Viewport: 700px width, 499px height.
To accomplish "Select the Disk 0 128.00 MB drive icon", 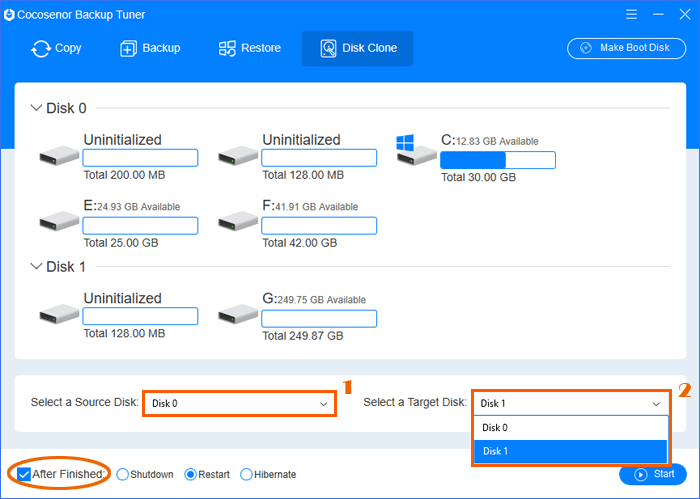I will coord(238,156).
